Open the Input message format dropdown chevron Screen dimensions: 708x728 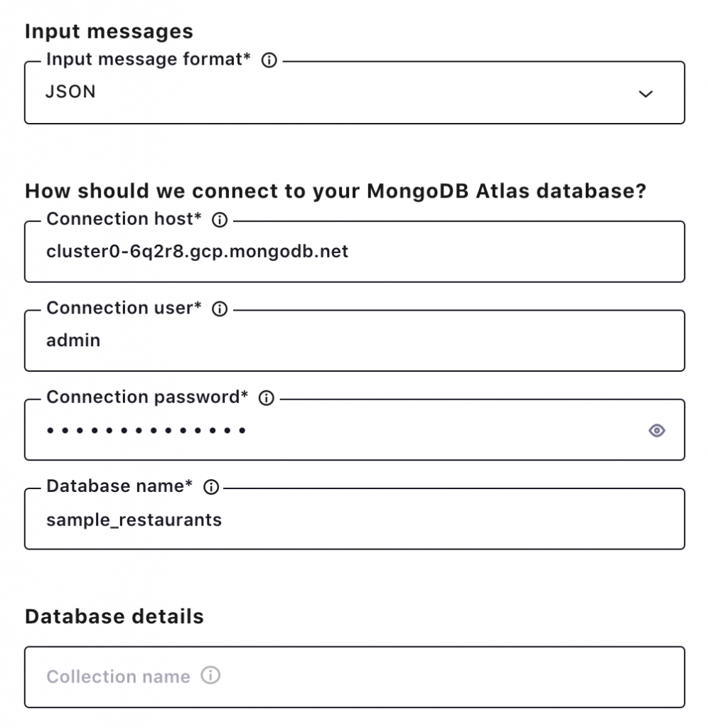[x=645, y=93]
